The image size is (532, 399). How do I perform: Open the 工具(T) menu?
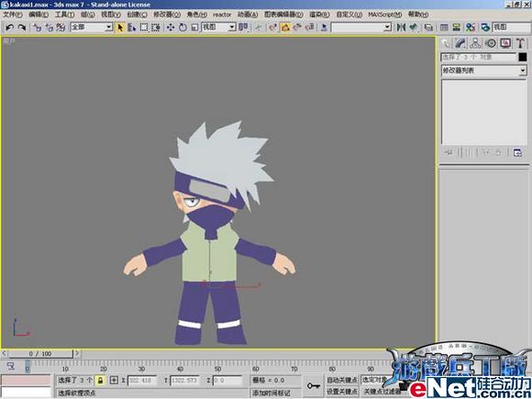[x=64, y=15]
